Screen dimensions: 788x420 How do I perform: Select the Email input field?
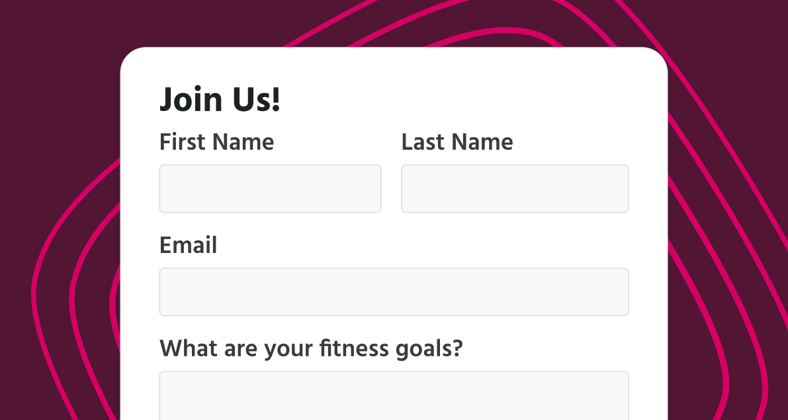(x=394, y=292)
